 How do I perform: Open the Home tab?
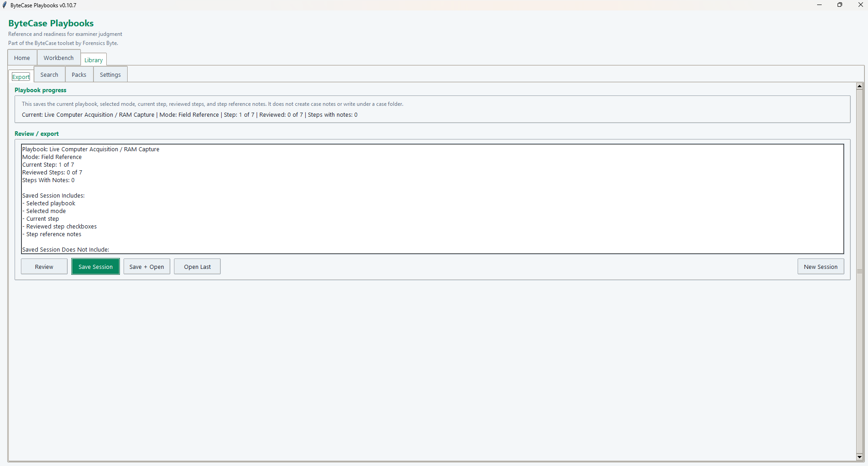22,58
